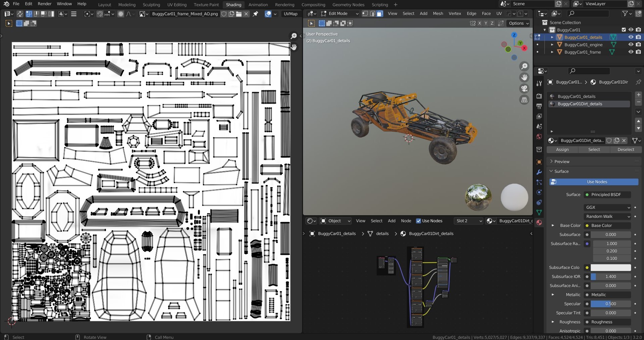This screenshot has height=340, width=644.
Task: Open the Object Data mesh properties tab
Action: click(539, 212)
